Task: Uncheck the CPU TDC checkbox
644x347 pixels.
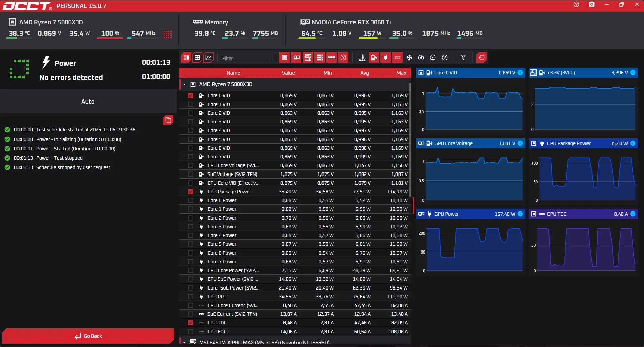Action: click(x=191, y=323)
